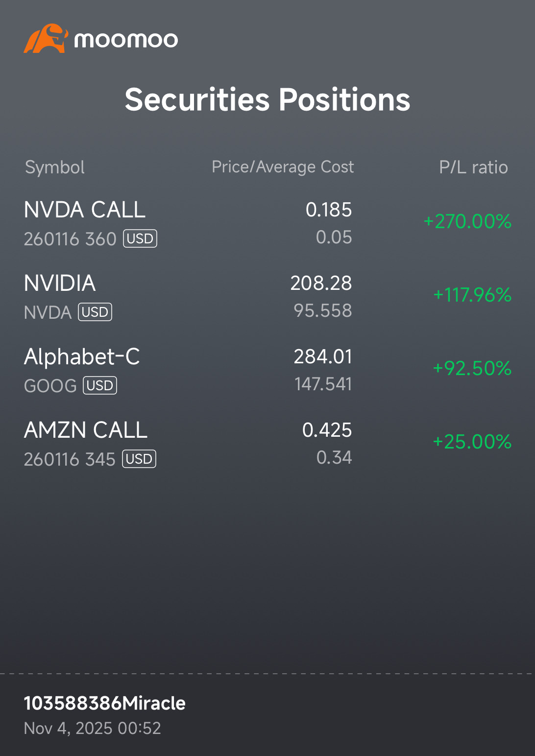Click the Nov 4, 2025 timestamp

(x=93, y=729)
